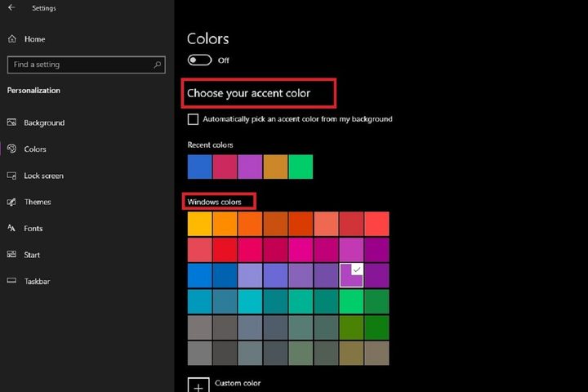Select the Colors palette icon

pyautogui.click(x=11, y=149)
